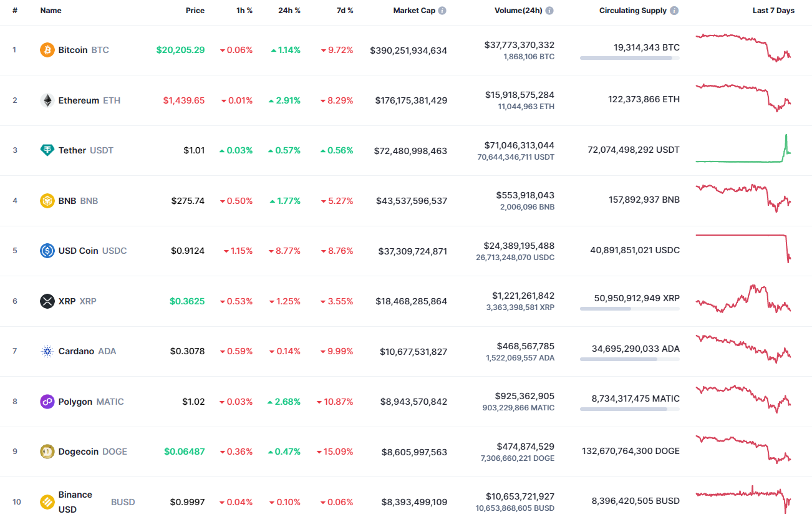Select the Name column header
The height and width of the screenshot is (522, 812).
(x=51, y=10)
